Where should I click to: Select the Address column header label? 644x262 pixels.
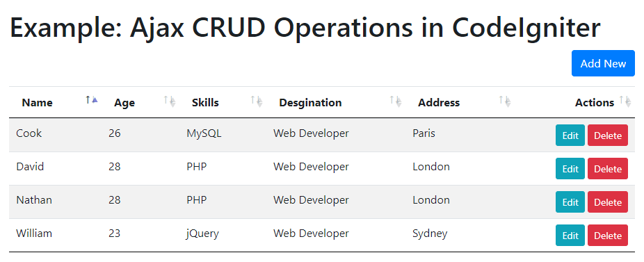439,103
